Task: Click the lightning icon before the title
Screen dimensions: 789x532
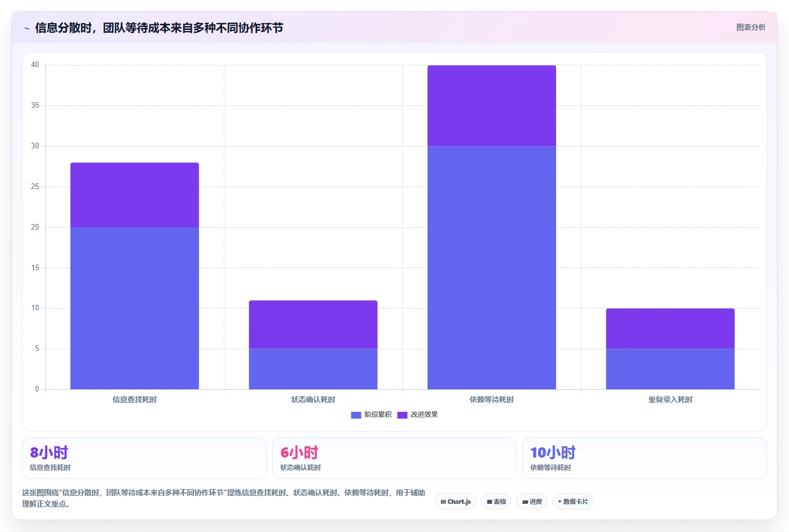Action: pyautogui.click(x=27, y=28)
